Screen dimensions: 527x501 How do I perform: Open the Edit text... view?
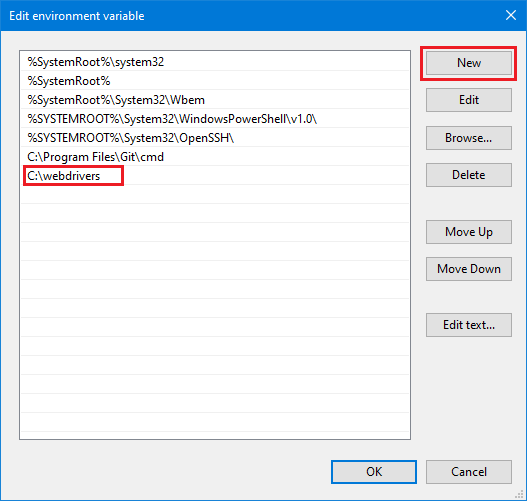(469, 325)
